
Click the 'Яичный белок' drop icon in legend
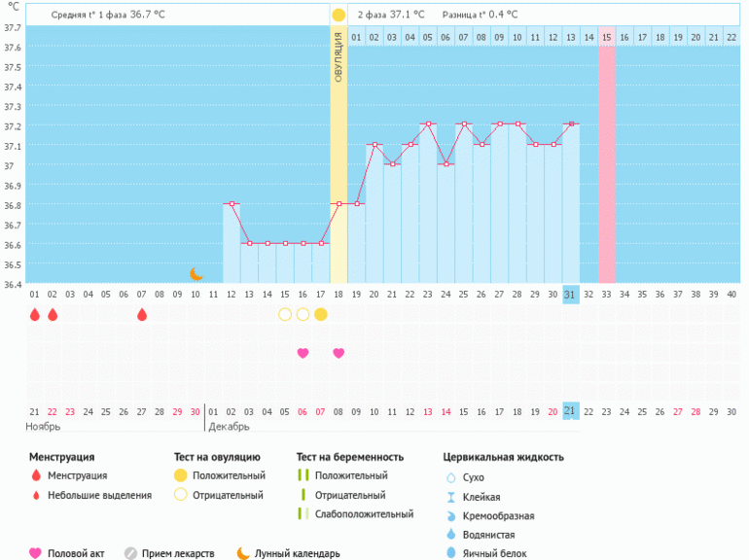coord(450,553)
